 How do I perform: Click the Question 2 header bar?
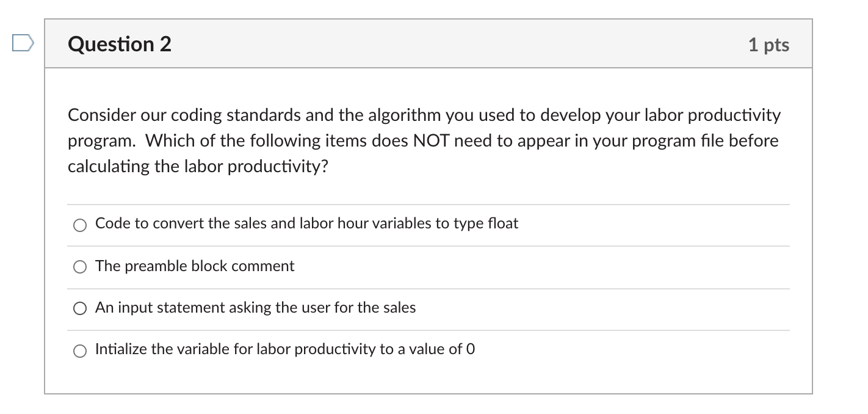point(427,43)
